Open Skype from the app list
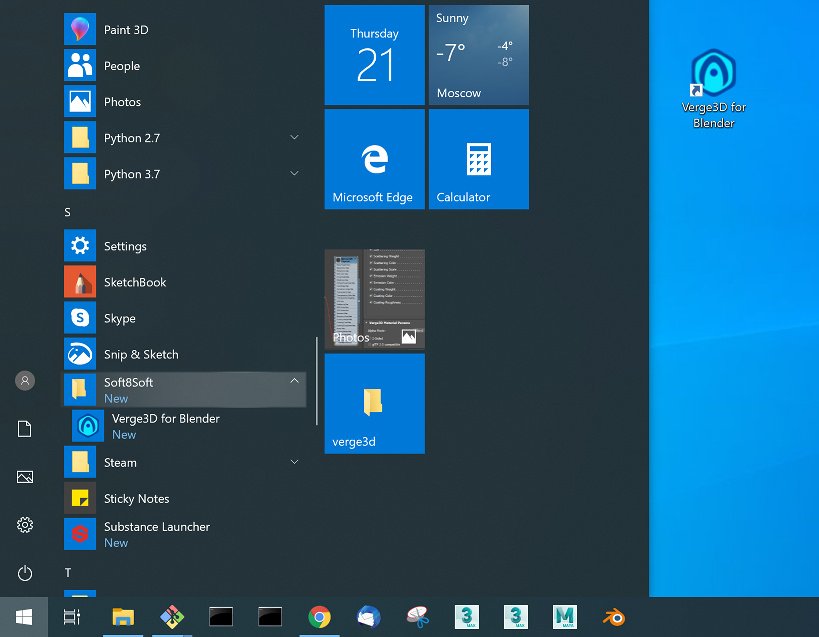The image size is (819, 637). (x=184, y=318)
